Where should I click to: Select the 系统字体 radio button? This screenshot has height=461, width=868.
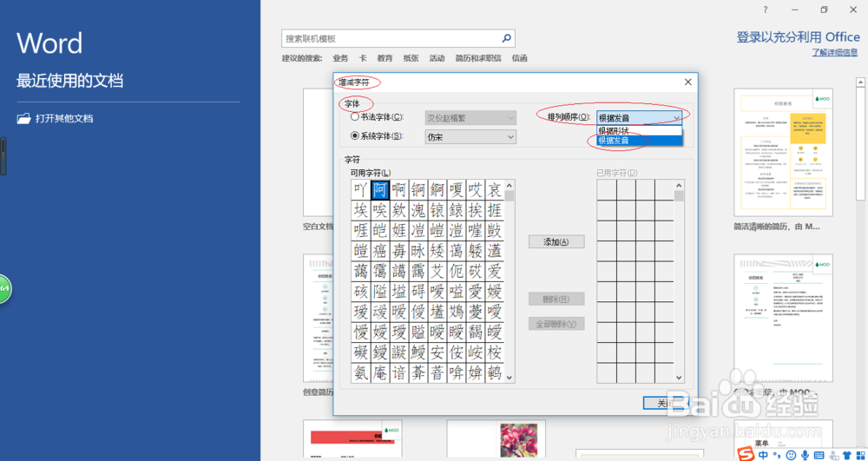[354, 135]
